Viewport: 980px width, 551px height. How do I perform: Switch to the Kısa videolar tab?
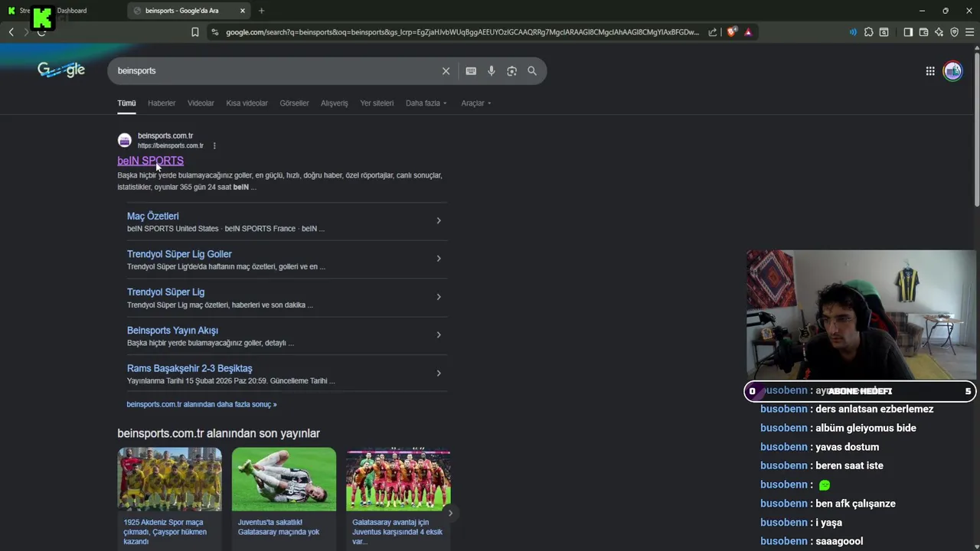click(247, 103)
